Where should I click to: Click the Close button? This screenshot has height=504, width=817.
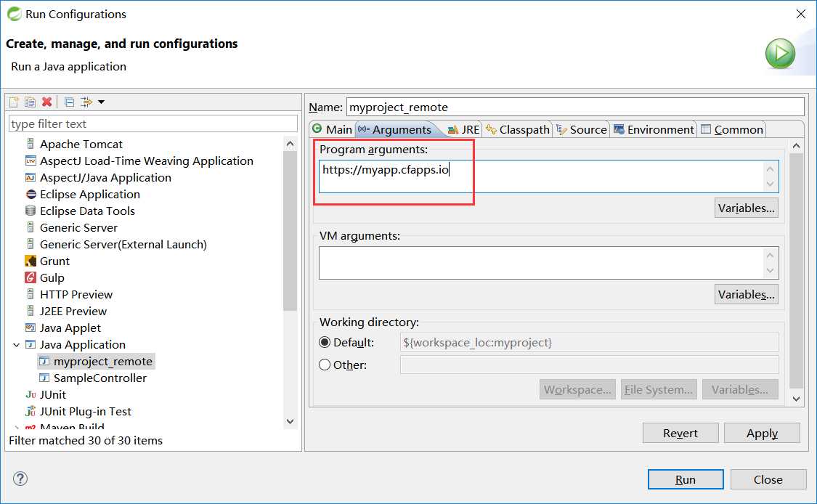(x=768, y=479)
